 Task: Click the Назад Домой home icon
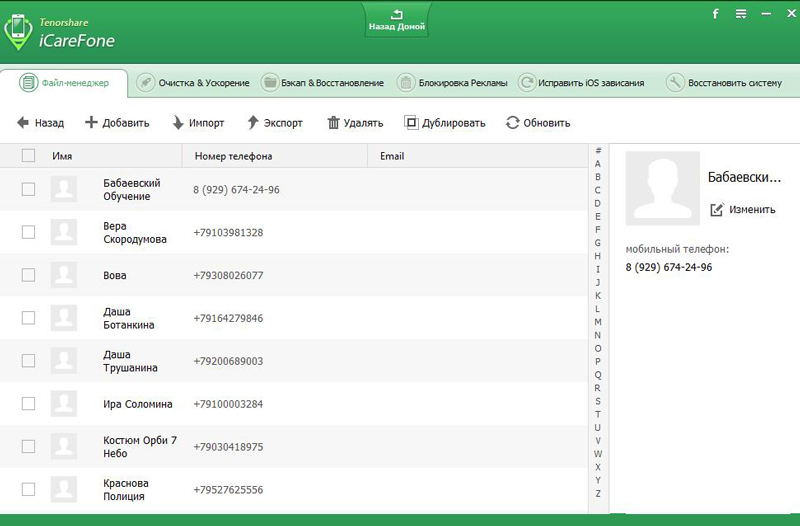(x=396, y=14)
